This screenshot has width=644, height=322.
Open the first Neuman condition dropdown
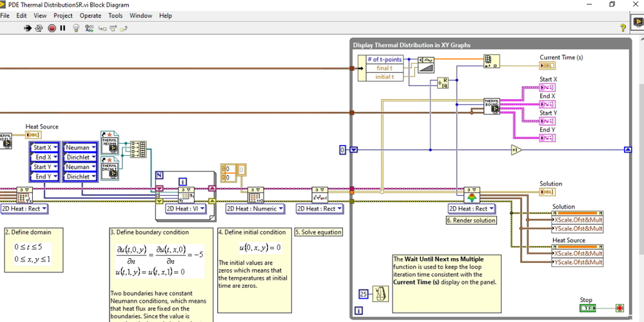81,147
